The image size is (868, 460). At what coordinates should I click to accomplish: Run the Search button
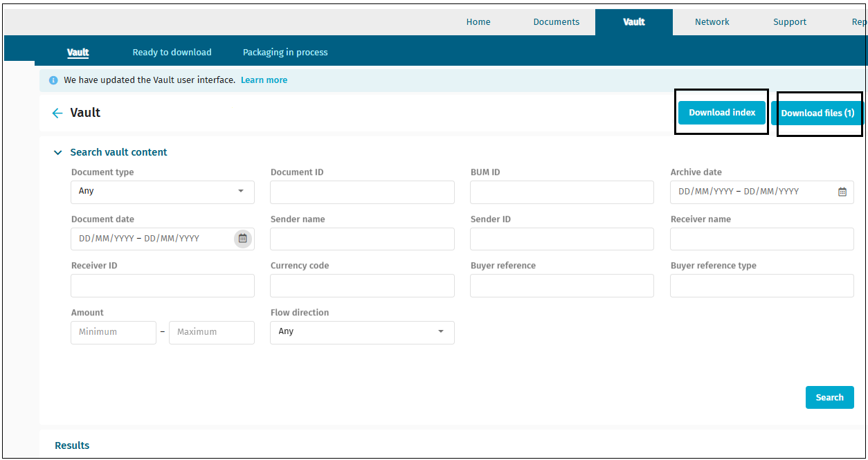pos(829,398)
